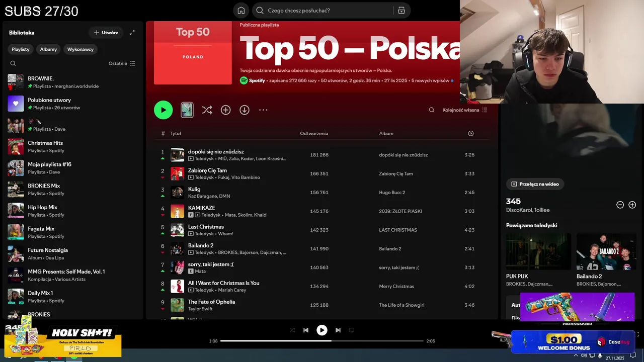This screenshot has height=362, width=644.
Task: Click the album preview thumbnail next to play
Action: (187, 110)
